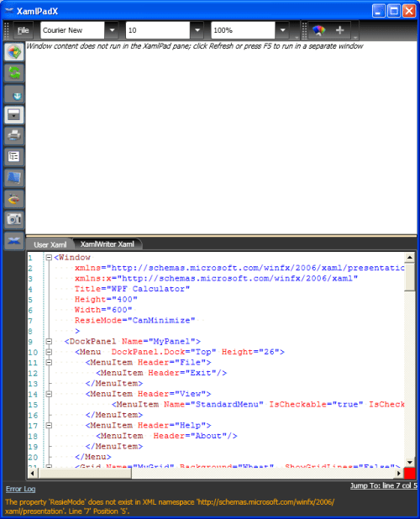Viewport: 420px width, 519px height.
Task: Open the Courier New font dropdown
Action: (112, 30)
